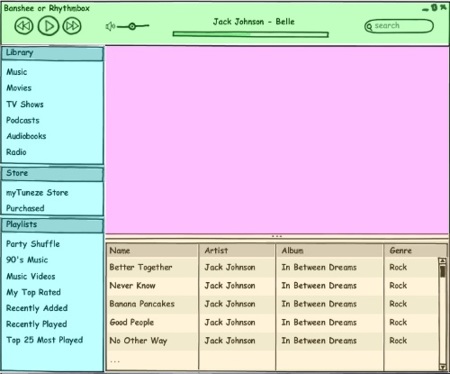Minimize the Banshee or Rhythmbox window
Viewport: 450px width, 374px height.
425,9
